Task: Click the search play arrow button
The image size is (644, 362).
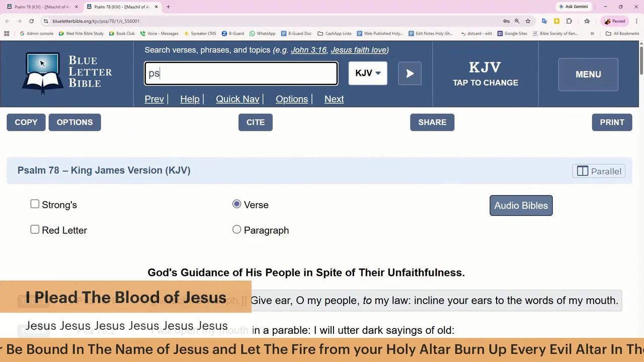Action: pos(410,73)
